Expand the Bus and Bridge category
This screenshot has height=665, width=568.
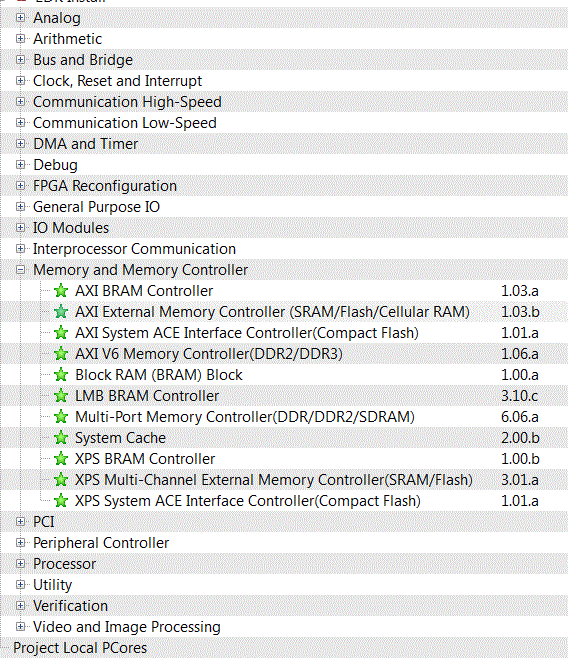20,60
